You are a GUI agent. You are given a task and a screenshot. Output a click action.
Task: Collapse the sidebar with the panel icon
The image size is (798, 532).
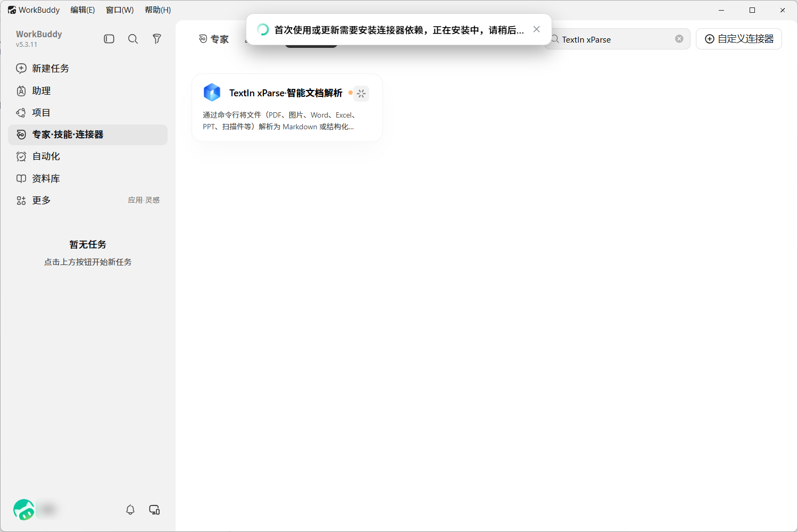pyautogui.click(x=109, y=39)
